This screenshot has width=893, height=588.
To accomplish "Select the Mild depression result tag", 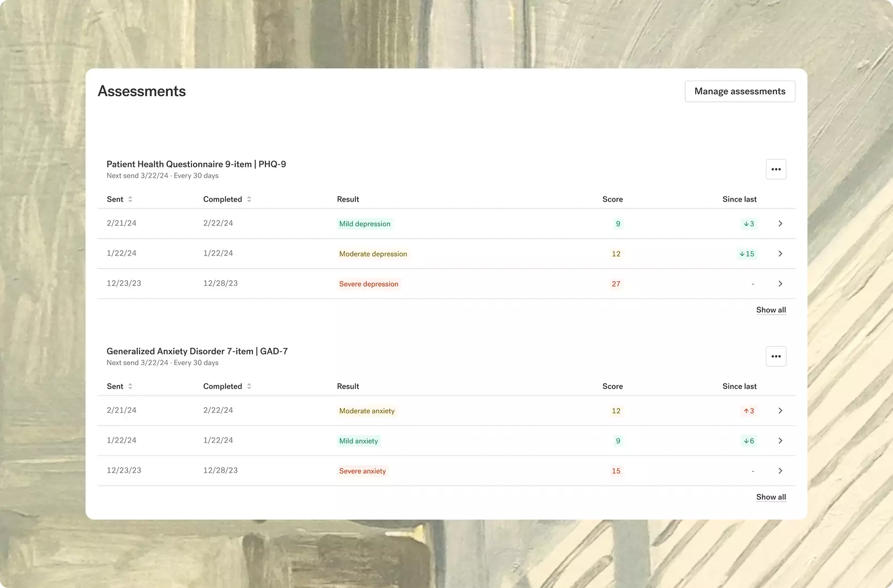I will point(365,224).
